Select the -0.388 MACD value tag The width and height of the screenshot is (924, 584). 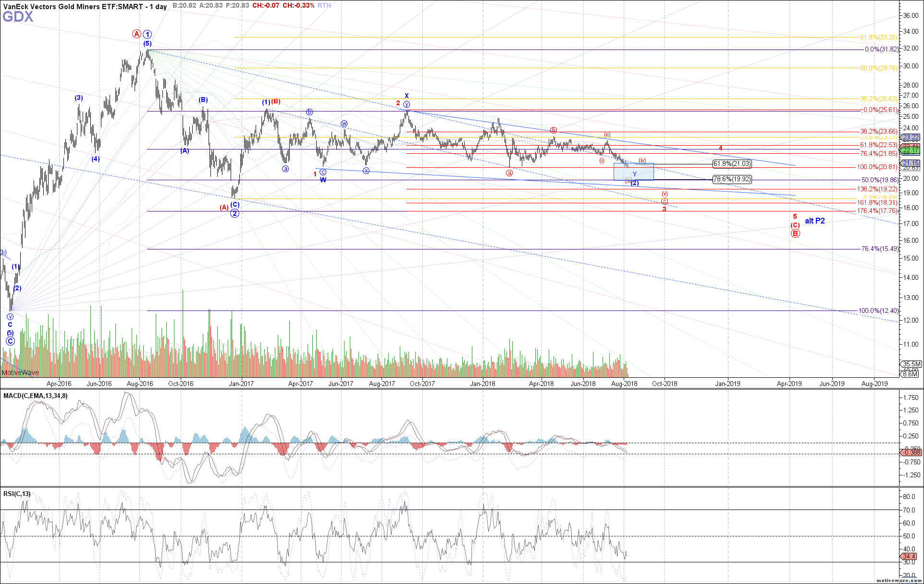click(911, 452)
